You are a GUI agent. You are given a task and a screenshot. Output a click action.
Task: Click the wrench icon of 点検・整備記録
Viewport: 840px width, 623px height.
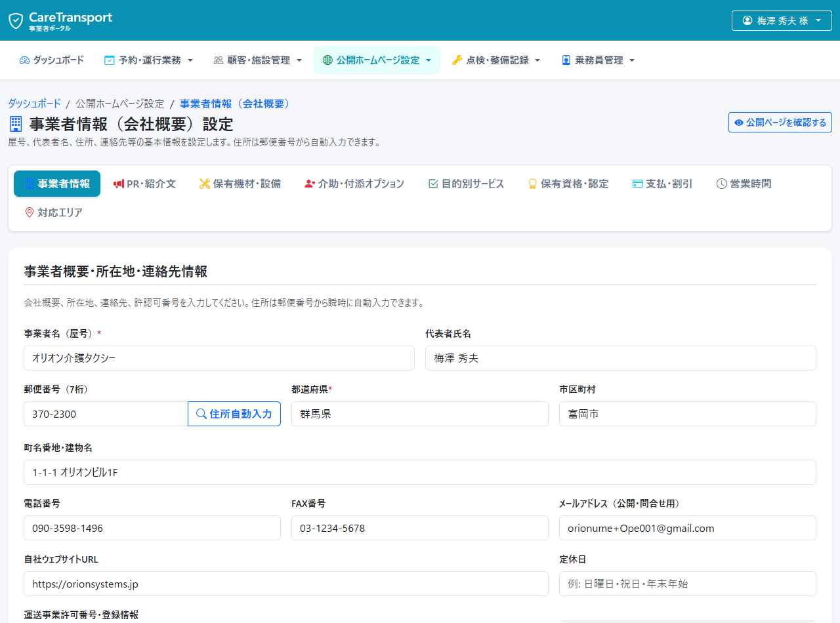[x=457, y=60]
